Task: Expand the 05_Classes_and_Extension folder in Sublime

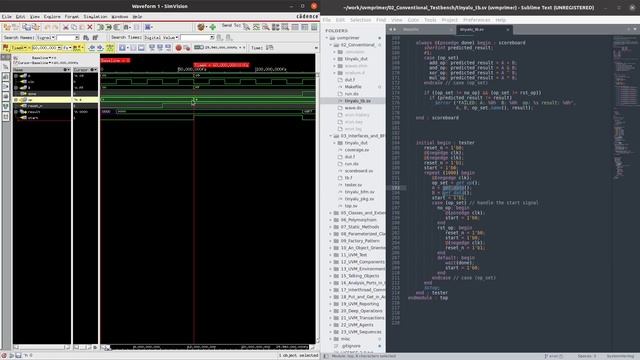Action: [331, 213]
